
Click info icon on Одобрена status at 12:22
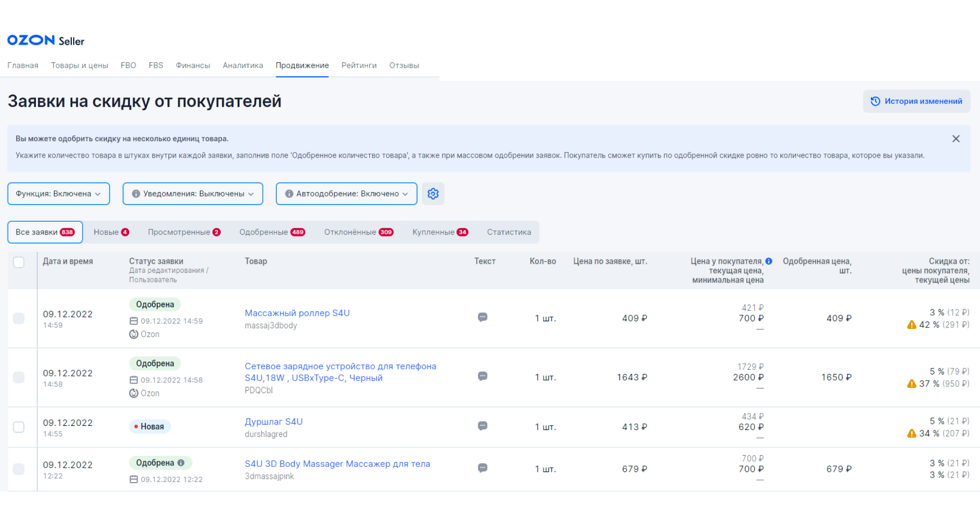(x=181, y=462)
